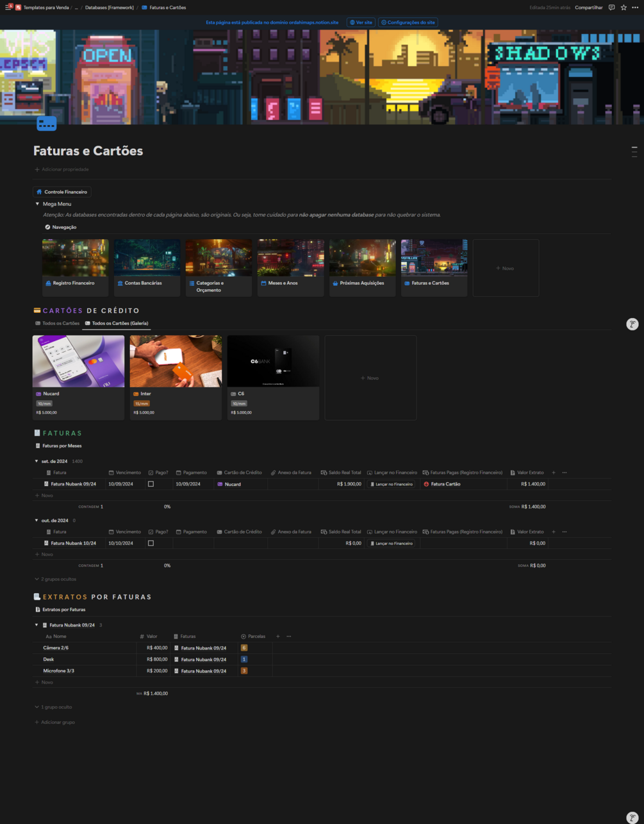Add a column in out. de 2024 table

click(x=554, y=532)
